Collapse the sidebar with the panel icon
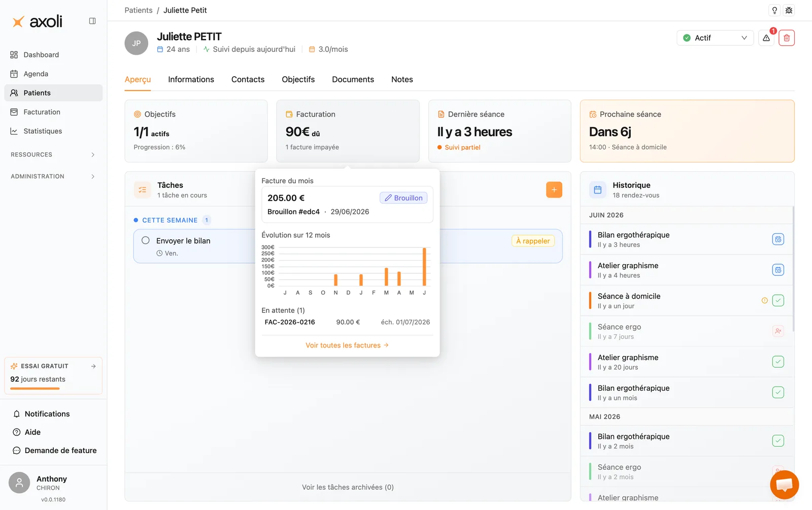Image resolution: width=812 pixels, height=510 pixels. [x=92, y=21]
